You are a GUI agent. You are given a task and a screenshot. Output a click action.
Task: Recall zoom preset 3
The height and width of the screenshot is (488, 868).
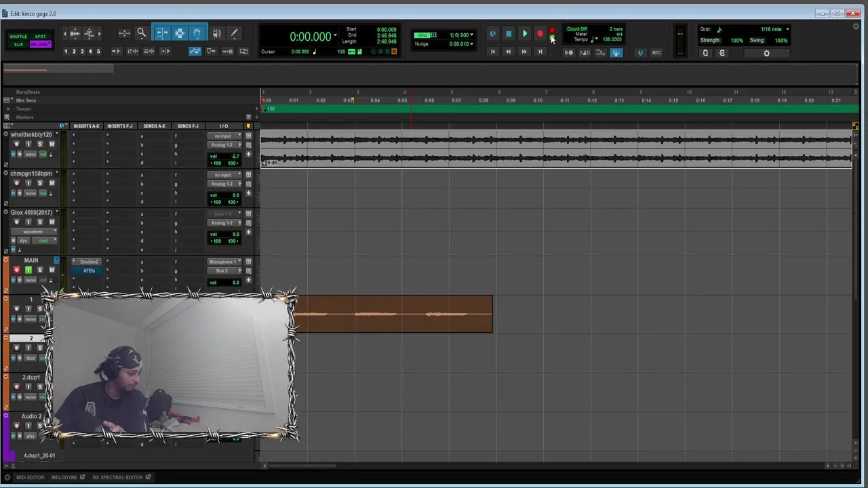82,52
